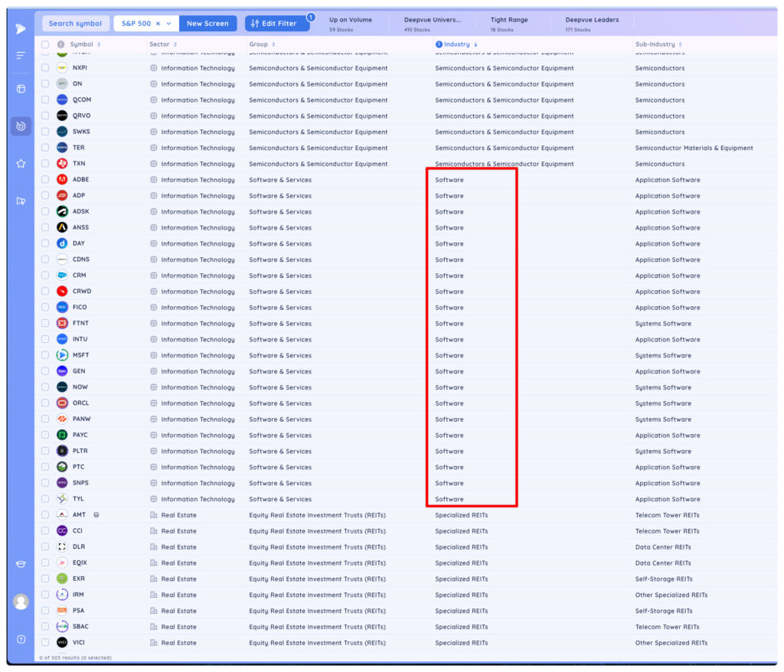Check the ADBE row checkbox

(x=45, y=180)
